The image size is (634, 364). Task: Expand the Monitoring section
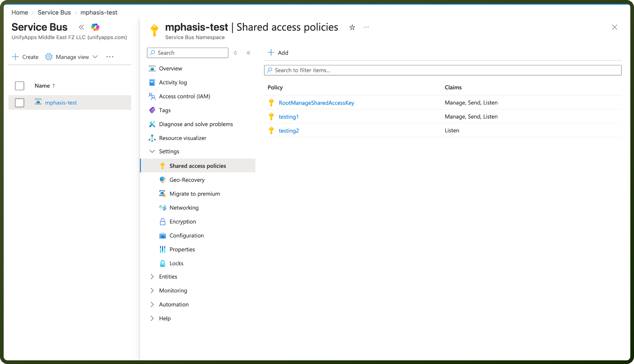click(x=152, y=291)
